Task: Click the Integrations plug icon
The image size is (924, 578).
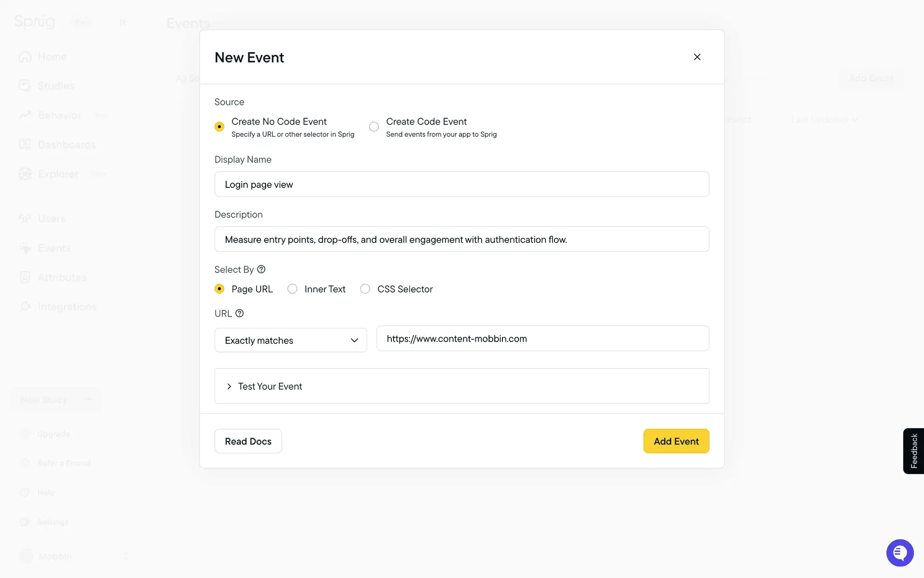Action: [x=25, y=306]
